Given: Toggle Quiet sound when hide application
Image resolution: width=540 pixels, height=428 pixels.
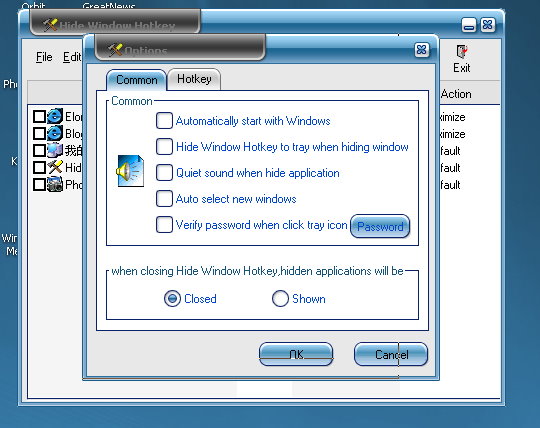Looking at the screenshot, I should (x=164, y=173).
